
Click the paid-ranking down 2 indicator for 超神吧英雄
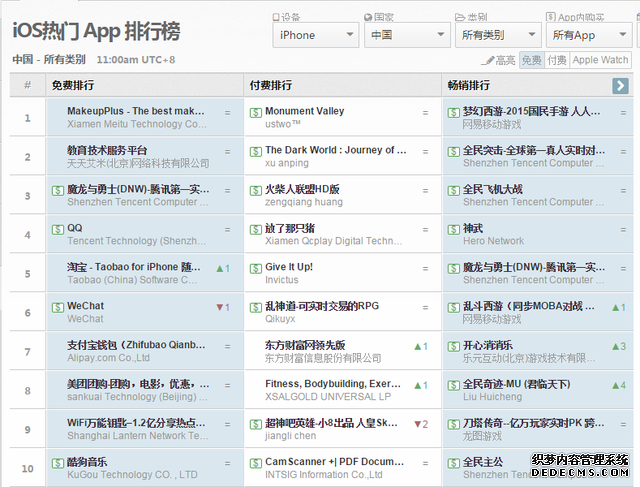421,424
